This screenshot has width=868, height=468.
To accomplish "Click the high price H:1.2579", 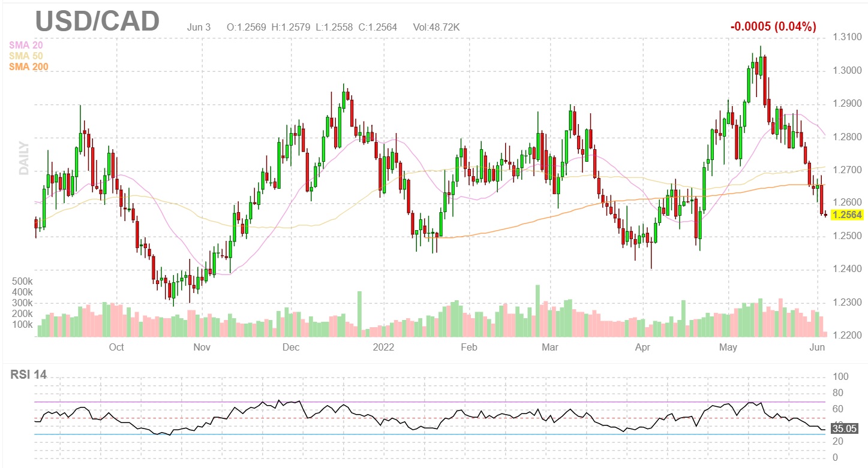I will (291, 27).
